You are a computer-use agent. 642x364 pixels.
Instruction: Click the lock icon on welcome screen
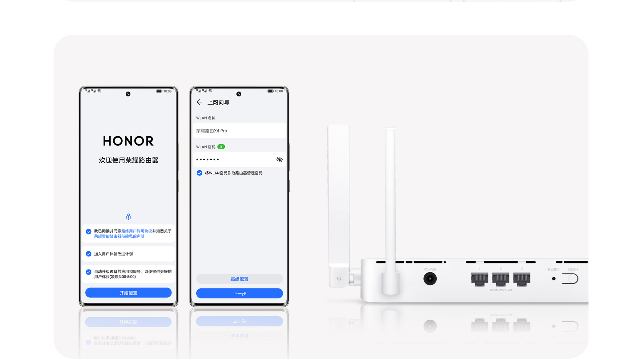pos(128,216)
